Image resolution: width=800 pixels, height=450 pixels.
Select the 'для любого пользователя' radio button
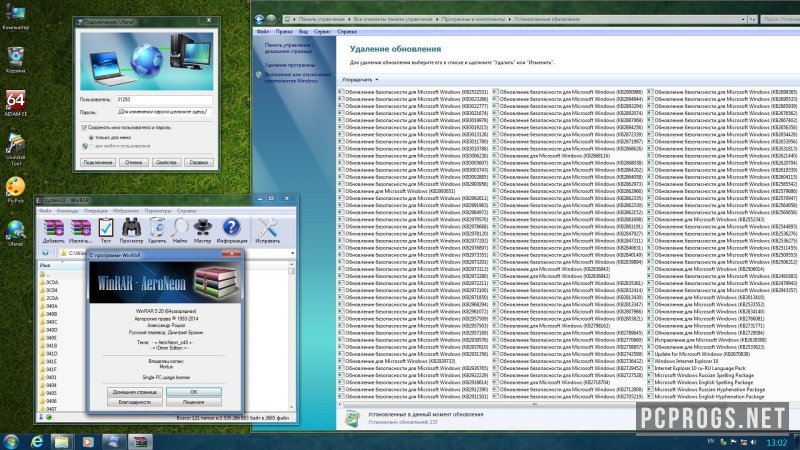tap(91, 146)
